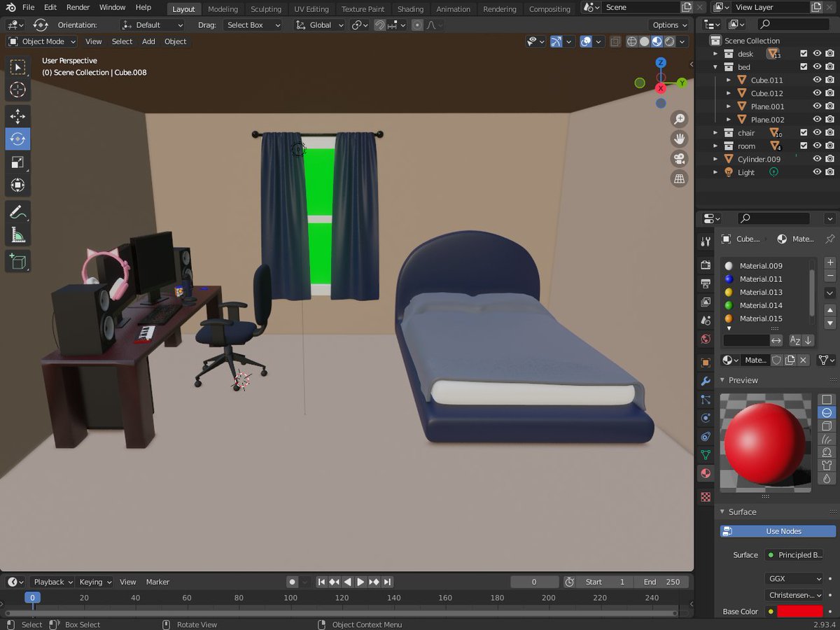This screenshot has width=840, height=630.
Task: Open the Object Mode dropdown
Action: 42,41
